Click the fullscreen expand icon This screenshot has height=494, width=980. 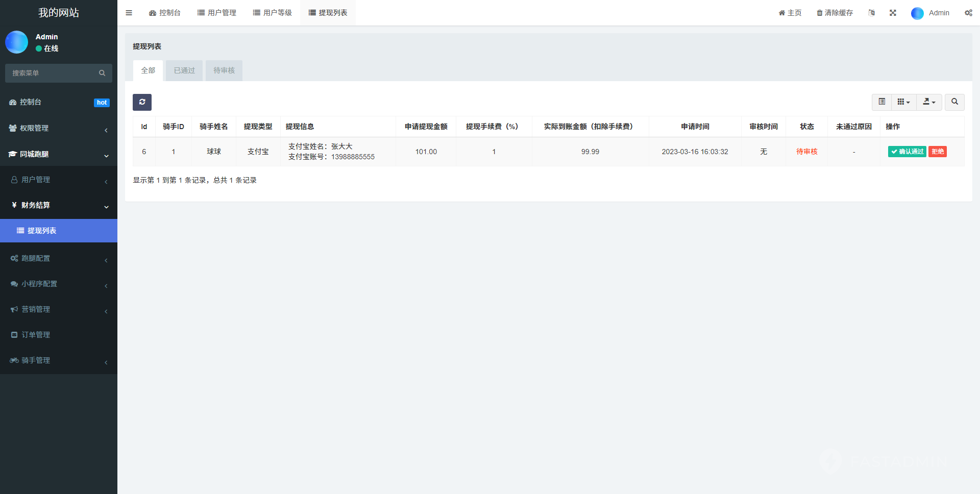pyautogui.click(x=893, y=13)
